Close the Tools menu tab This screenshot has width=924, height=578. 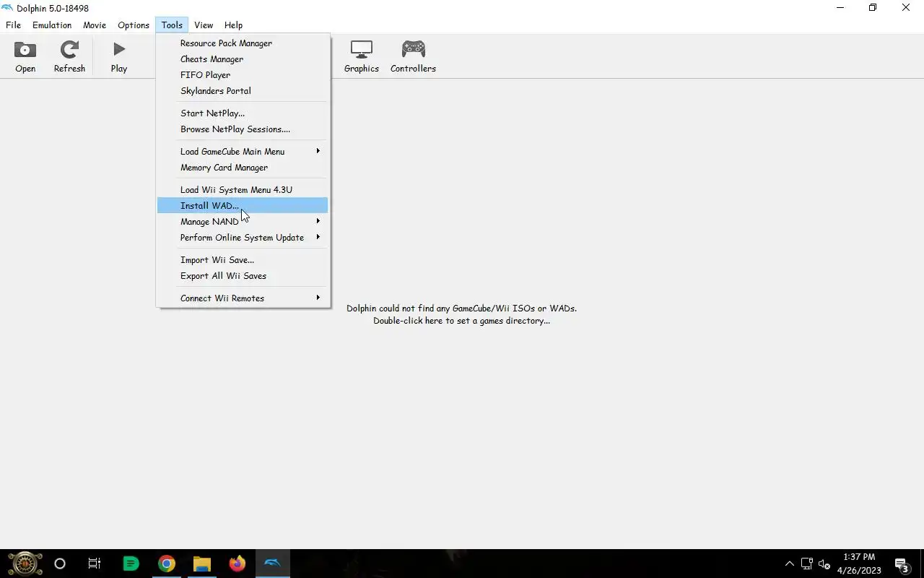(x=172, y=25)
